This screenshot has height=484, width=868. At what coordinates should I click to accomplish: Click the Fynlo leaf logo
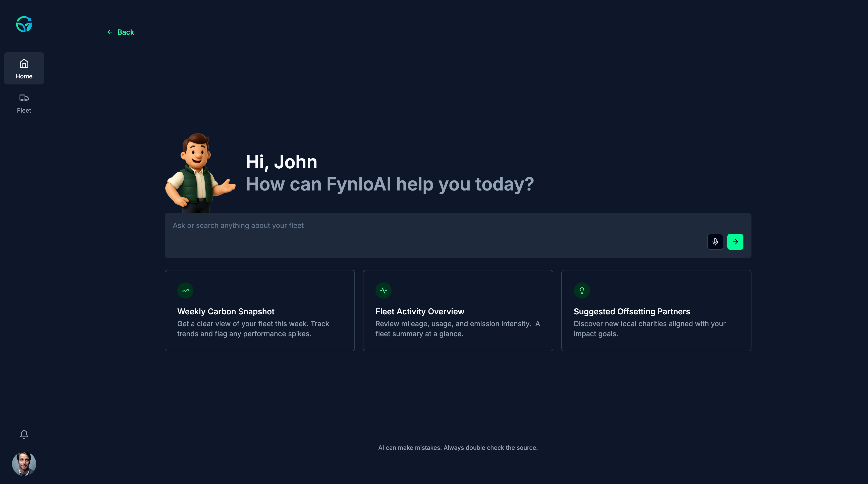24,24
